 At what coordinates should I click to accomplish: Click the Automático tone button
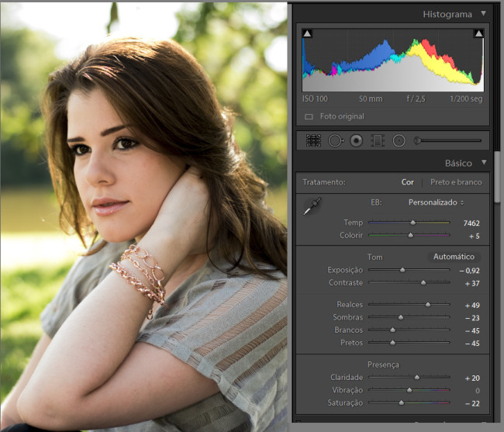(x=454, y=257)
